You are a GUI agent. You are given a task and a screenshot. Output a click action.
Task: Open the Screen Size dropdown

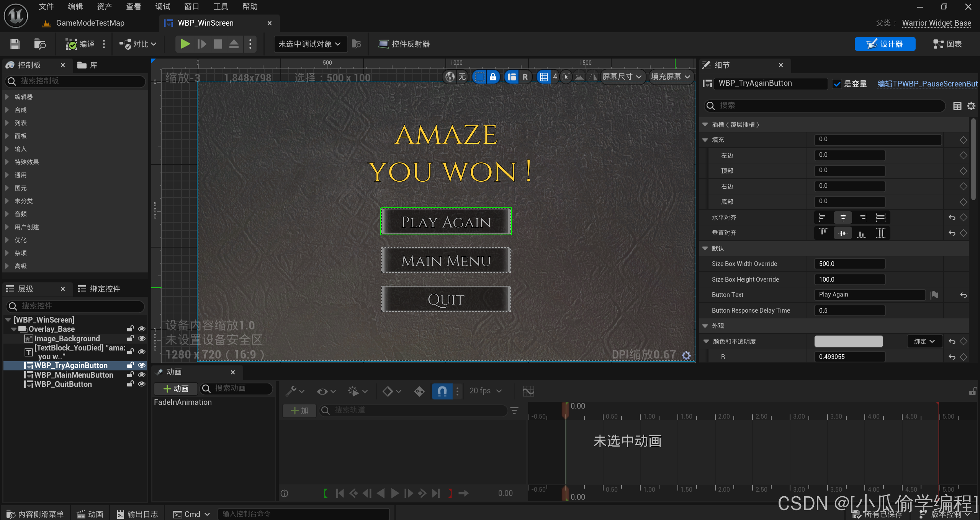click(x=622, y=77)
